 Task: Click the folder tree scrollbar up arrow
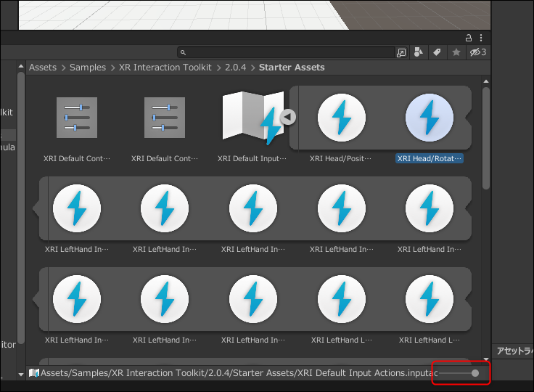coord(21,66)
